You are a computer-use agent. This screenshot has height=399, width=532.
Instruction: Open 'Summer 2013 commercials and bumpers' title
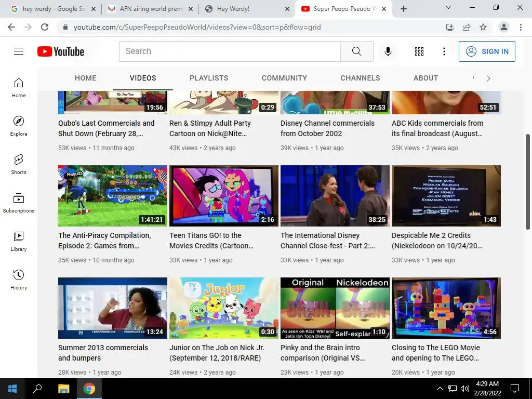[x=103, y=353]
